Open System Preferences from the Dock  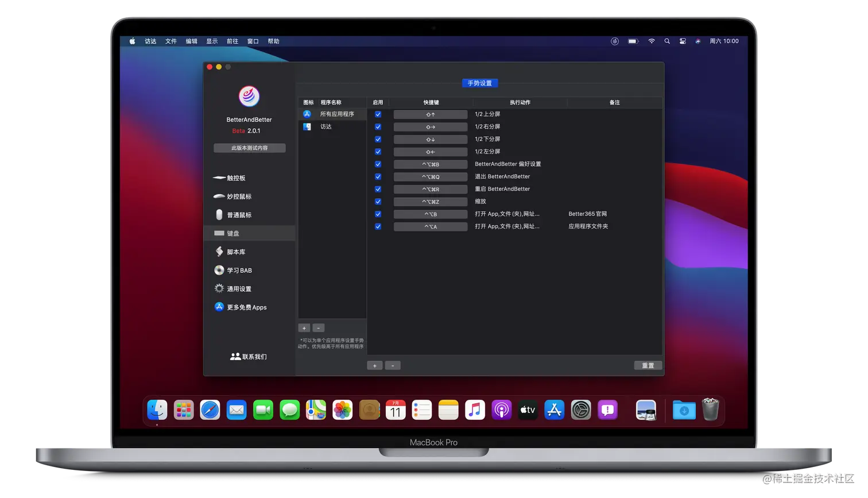coord(581,410)
